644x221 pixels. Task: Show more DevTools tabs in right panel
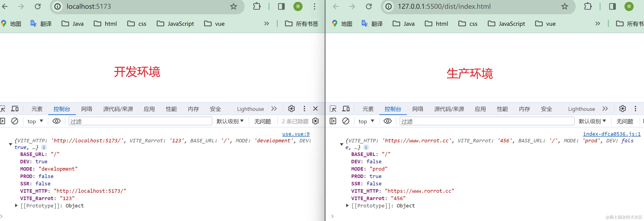pos(605,109)
